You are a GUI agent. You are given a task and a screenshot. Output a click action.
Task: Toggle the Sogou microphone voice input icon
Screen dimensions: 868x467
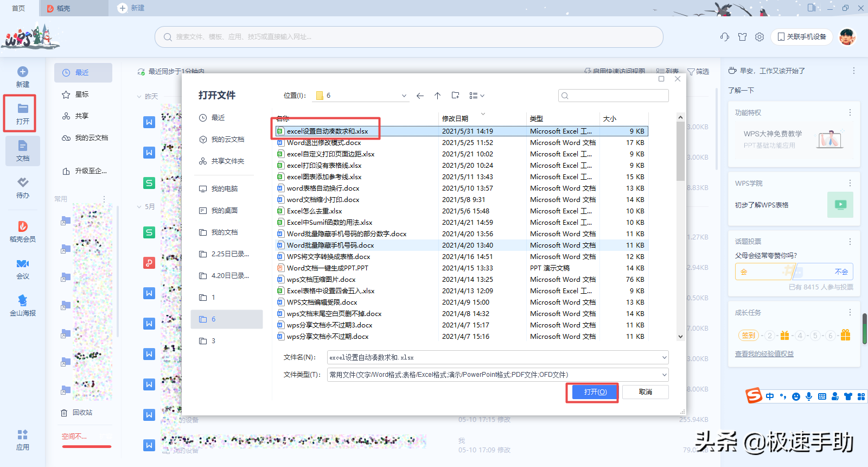click(x=809, y=396)
